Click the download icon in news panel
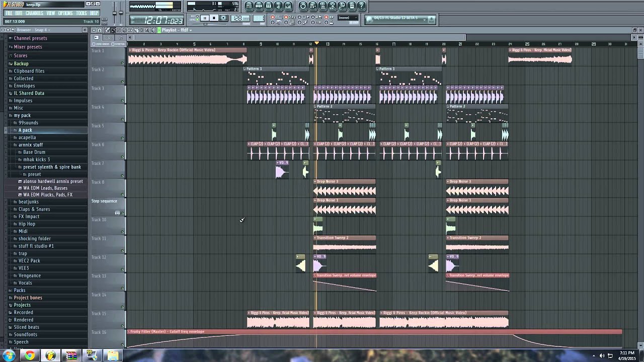 pos(431,20)
